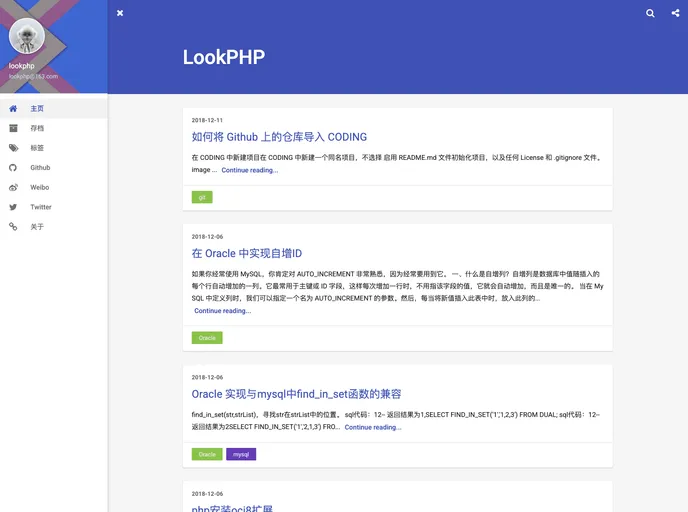Click the lookphp@163.com email text
This screenshot has height=512, width=688.
pyautogui.click(x=33, y=76)
